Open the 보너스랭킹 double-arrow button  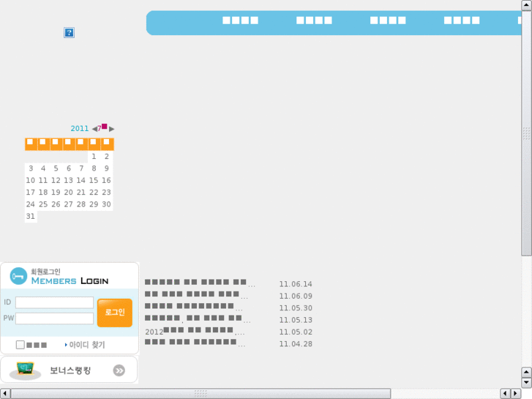click(x=119, y=370)
